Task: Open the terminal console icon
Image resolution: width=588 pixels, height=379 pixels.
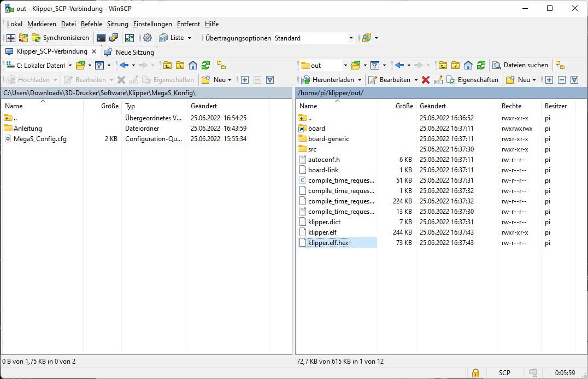Action: (101, 38)
